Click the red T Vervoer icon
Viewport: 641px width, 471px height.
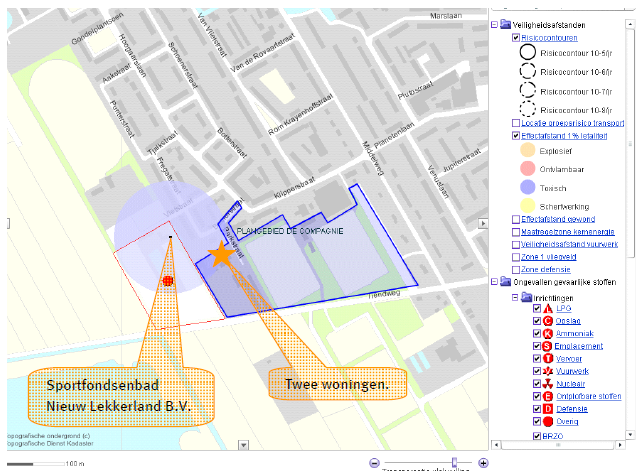548,359
